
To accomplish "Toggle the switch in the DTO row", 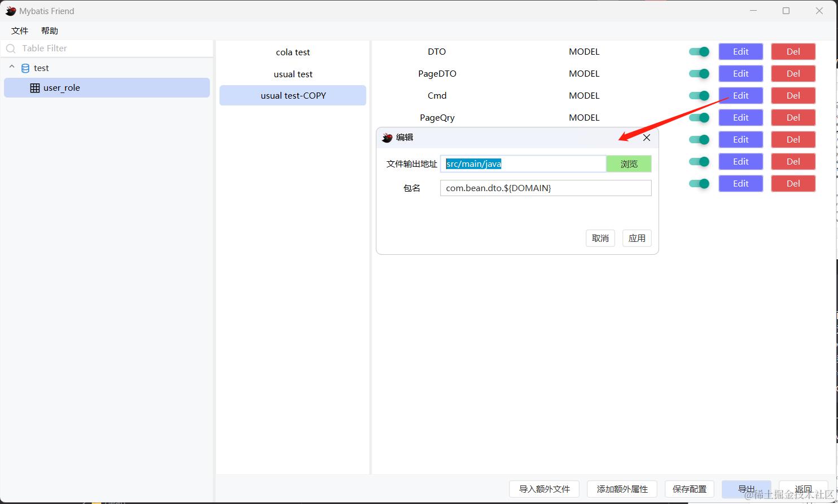I will click(x=699, y=52).
